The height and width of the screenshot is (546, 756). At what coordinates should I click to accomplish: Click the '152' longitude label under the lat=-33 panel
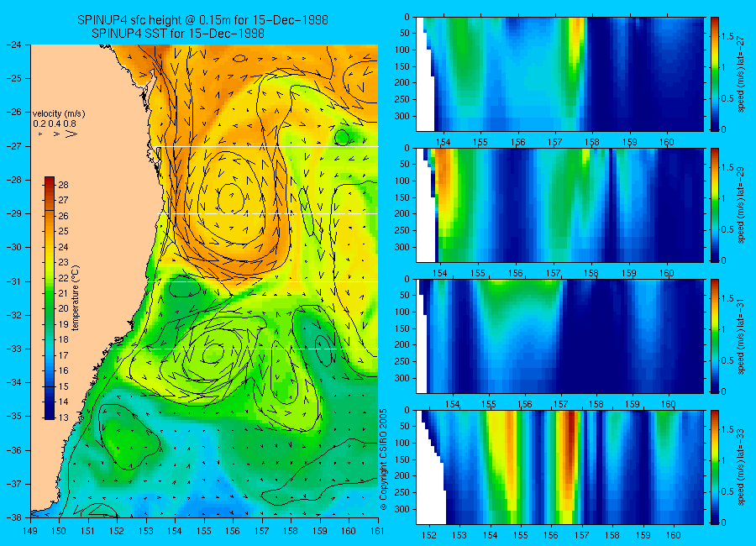(428, 535)
